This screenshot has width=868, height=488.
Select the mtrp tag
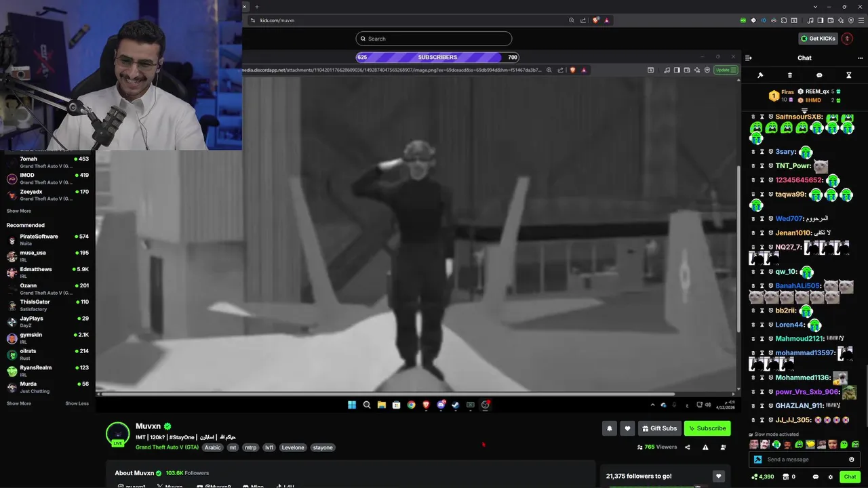click(251, 447)
